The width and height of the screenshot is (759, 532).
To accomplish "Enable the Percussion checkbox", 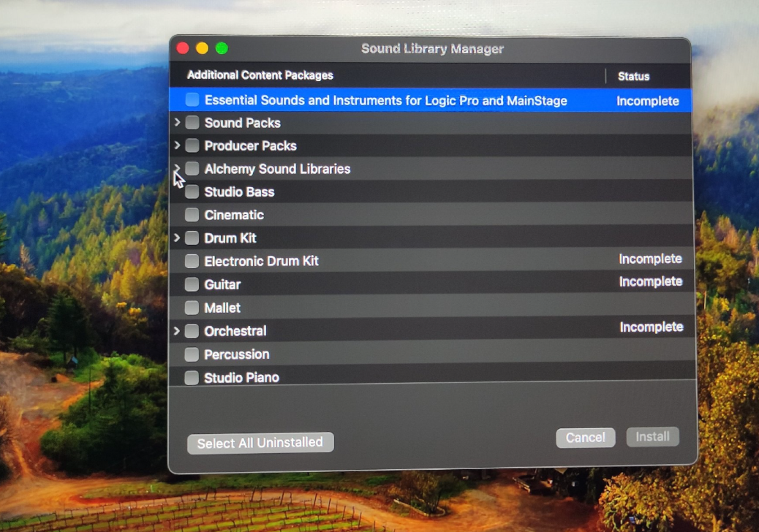I will (192, 354).
